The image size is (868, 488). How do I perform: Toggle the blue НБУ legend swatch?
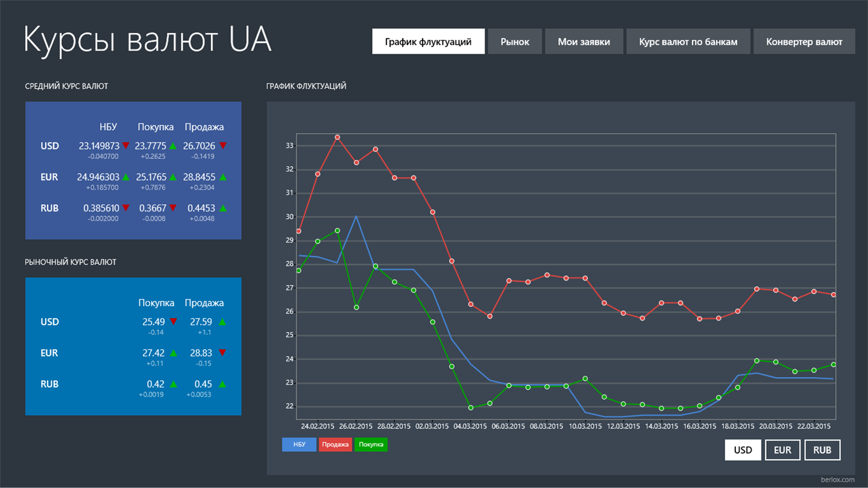point(299,445)
